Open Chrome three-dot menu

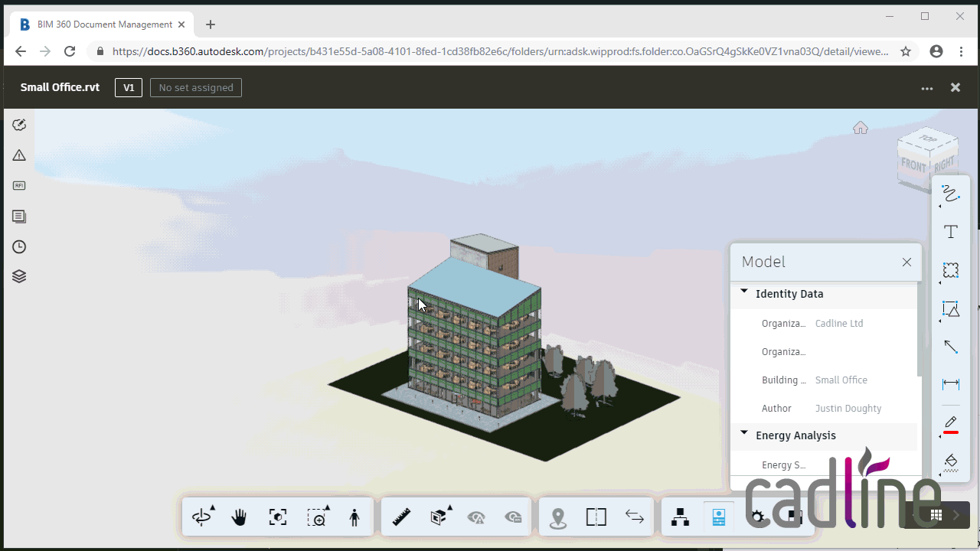coord(962,51)
